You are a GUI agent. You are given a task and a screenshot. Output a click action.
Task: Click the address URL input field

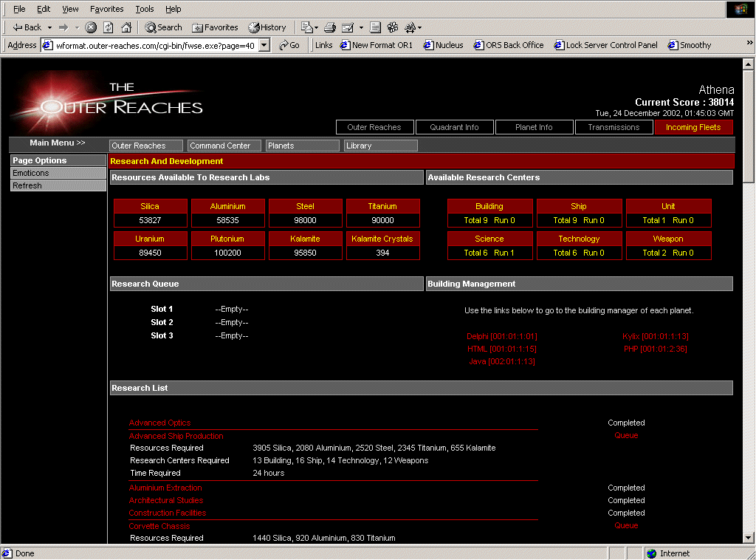tap(155, 45)
